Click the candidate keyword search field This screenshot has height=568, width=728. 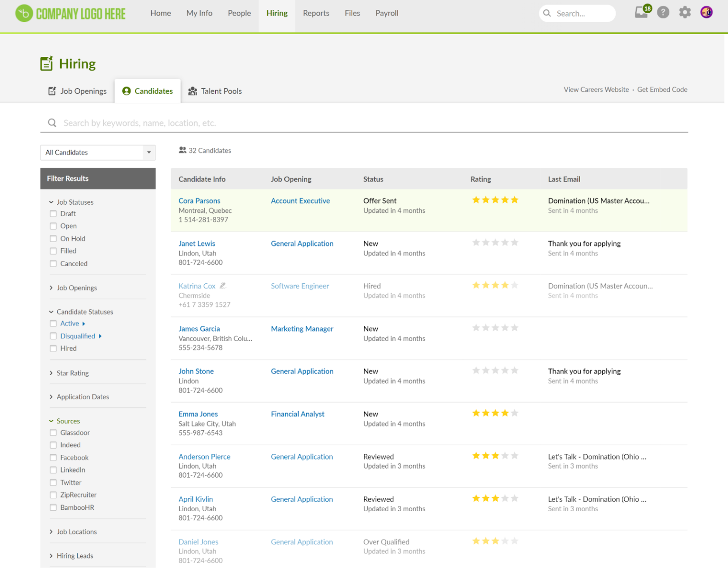tap(284, 123)
